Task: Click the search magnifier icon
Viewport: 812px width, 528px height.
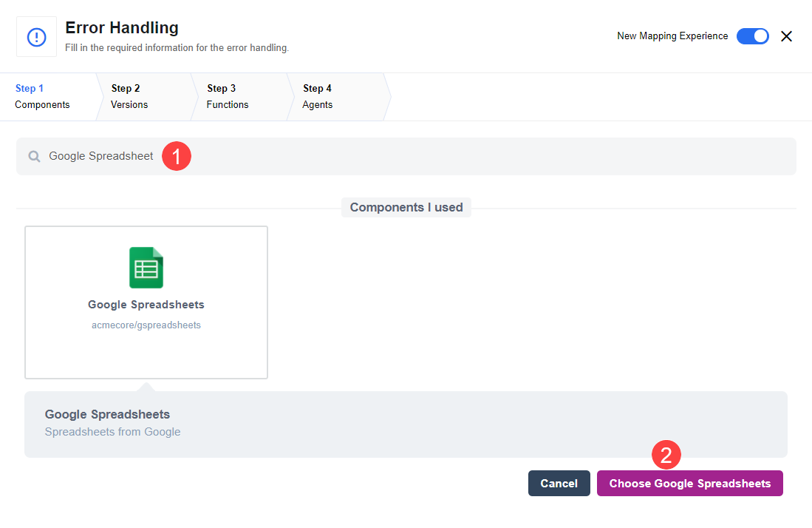Action: coord(34,157)
